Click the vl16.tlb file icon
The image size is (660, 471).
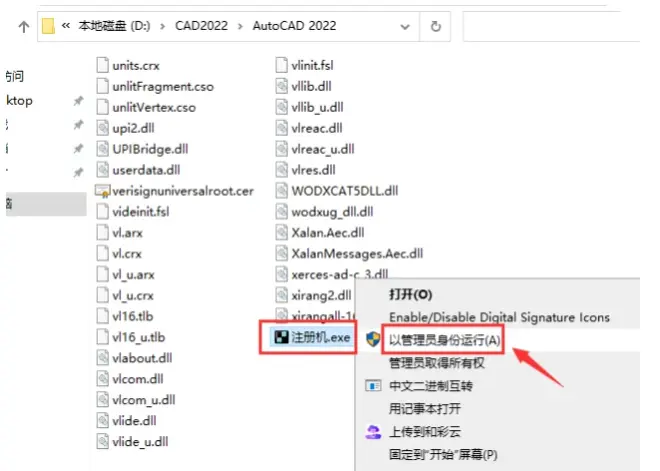(x=102, y=316)
